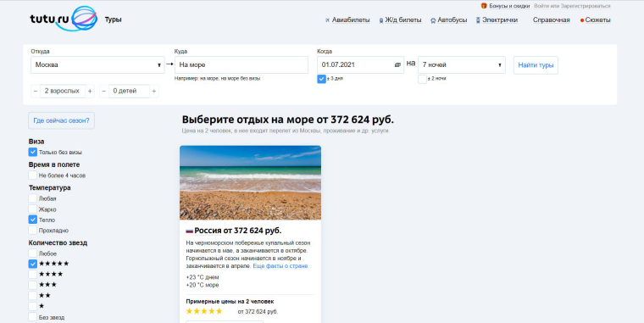
Task: Click the Russian flag icon
Action: pyautogui.click(x=189, y=231)
